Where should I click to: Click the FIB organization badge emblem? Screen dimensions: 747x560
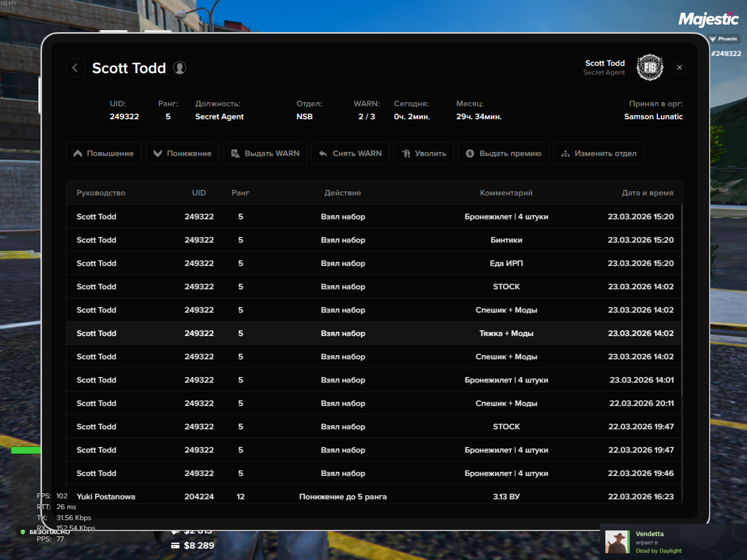(x=650, y=67)
